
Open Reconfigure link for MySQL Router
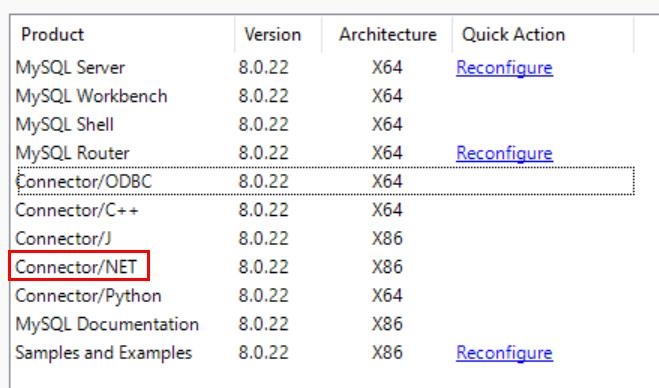504,153
